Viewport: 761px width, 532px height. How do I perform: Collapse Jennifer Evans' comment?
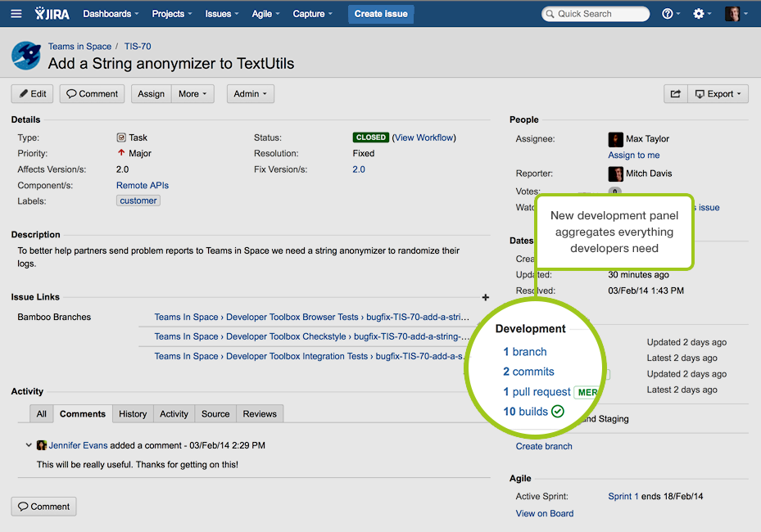pos(29,444)
